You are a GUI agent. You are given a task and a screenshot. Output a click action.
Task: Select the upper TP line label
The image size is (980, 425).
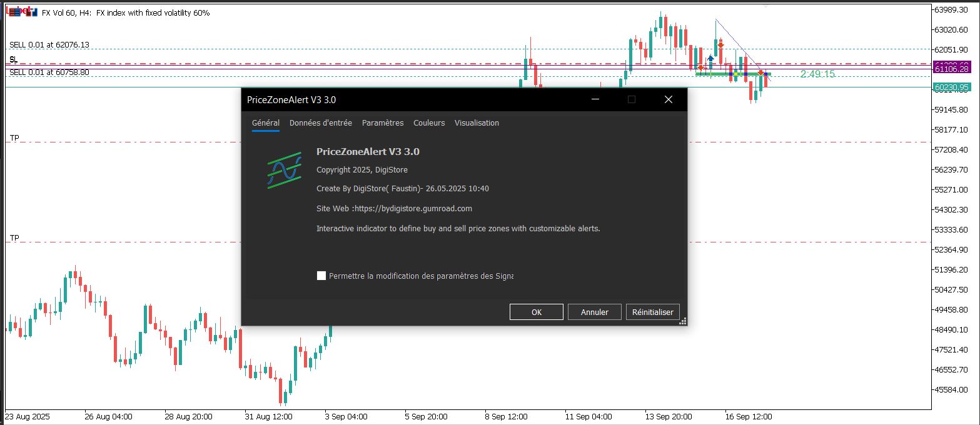click(14, 137)
